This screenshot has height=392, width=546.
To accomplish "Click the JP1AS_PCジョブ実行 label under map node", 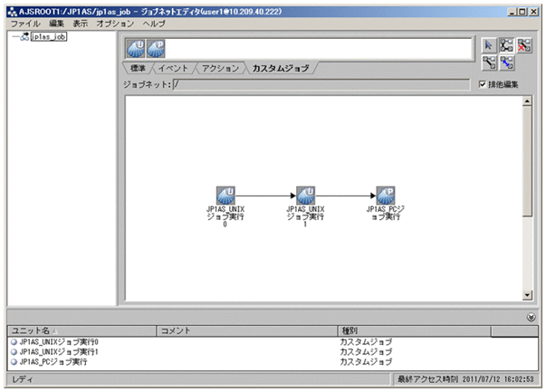I will point(386,213).
